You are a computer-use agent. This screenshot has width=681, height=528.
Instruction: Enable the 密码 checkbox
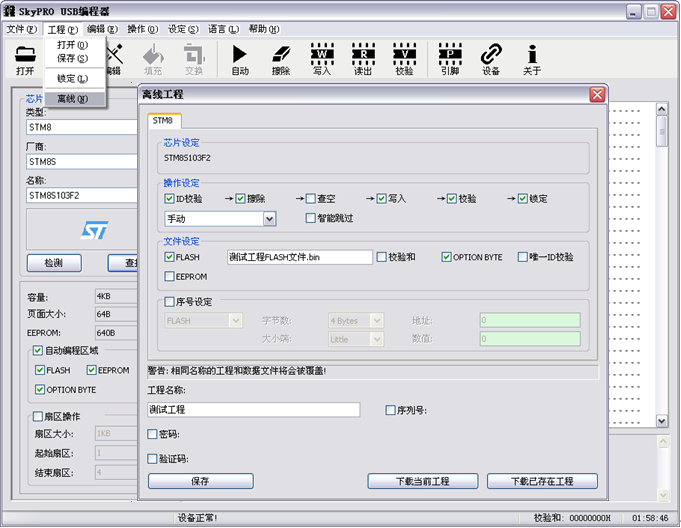[152, 434]
